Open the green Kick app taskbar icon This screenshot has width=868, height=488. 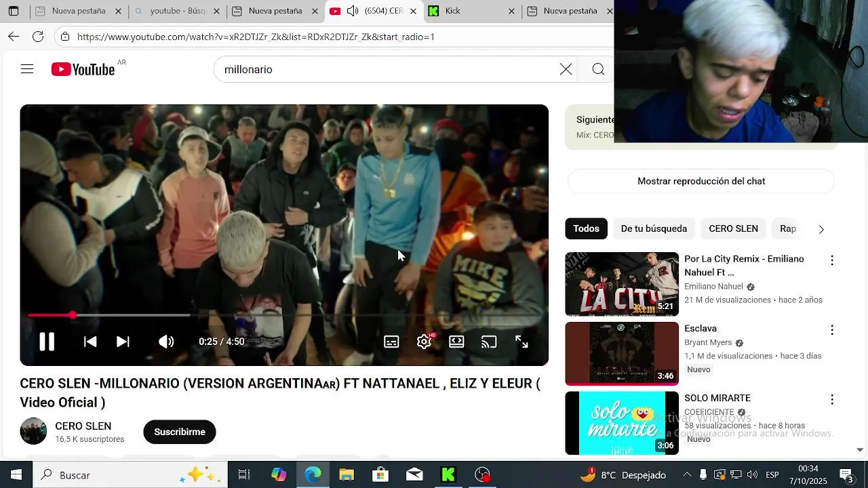448,475
